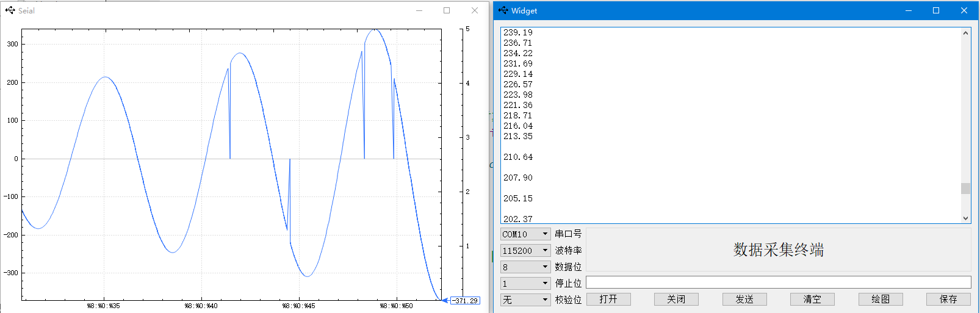Viewport: 980px width, 313px height.
Task: Click the 清空 (clear) button
Action: click(x=812, y=299)
